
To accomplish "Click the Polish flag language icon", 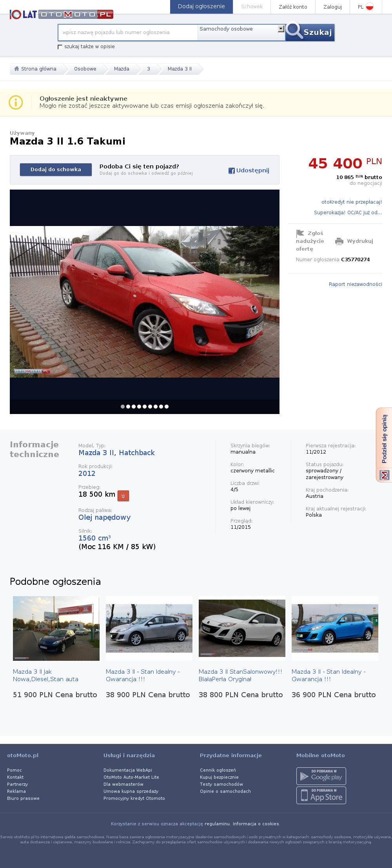I will tap(370, 7).
